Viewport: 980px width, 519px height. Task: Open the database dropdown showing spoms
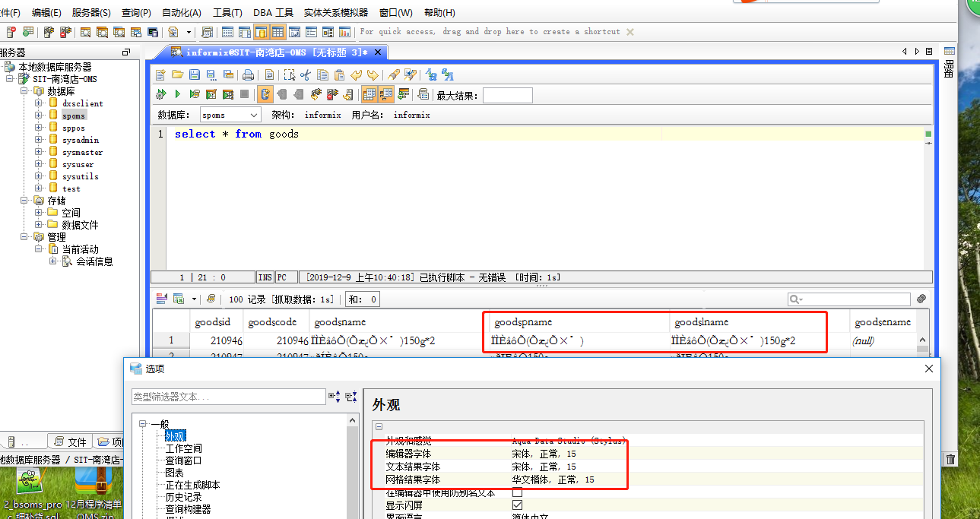pyautogui.click(x=230, y=115)
